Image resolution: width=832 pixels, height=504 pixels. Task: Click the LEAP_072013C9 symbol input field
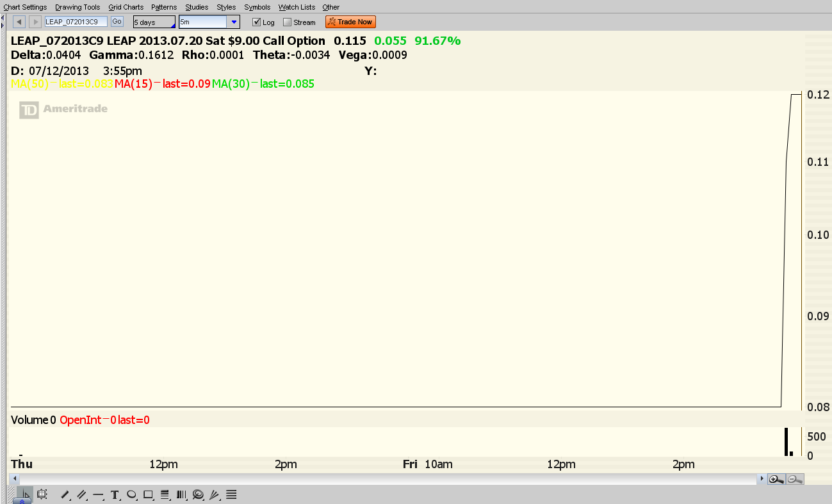pyautogui.click(x=76, y=22)
